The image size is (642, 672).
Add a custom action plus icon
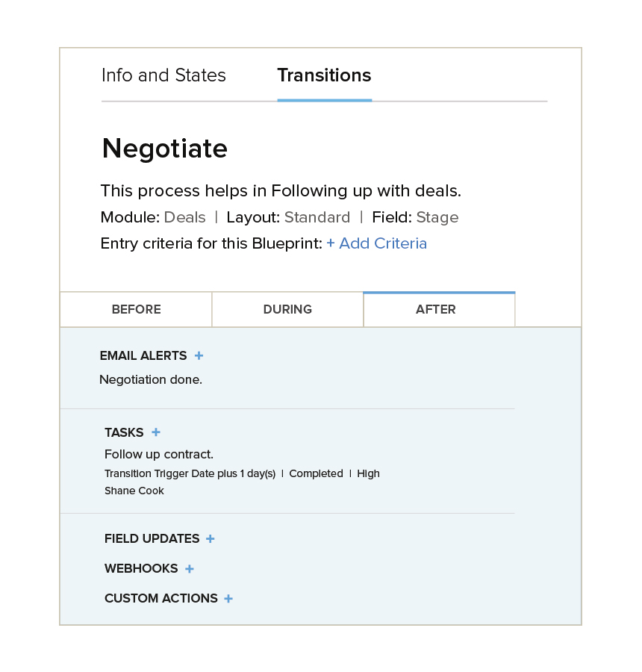[228, 598]
